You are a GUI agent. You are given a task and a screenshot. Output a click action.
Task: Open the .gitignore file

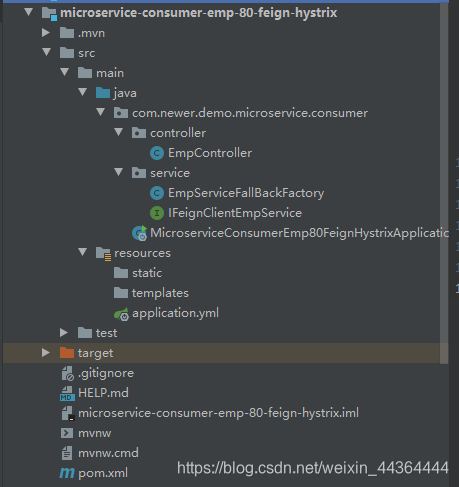[x=106, y=373]
